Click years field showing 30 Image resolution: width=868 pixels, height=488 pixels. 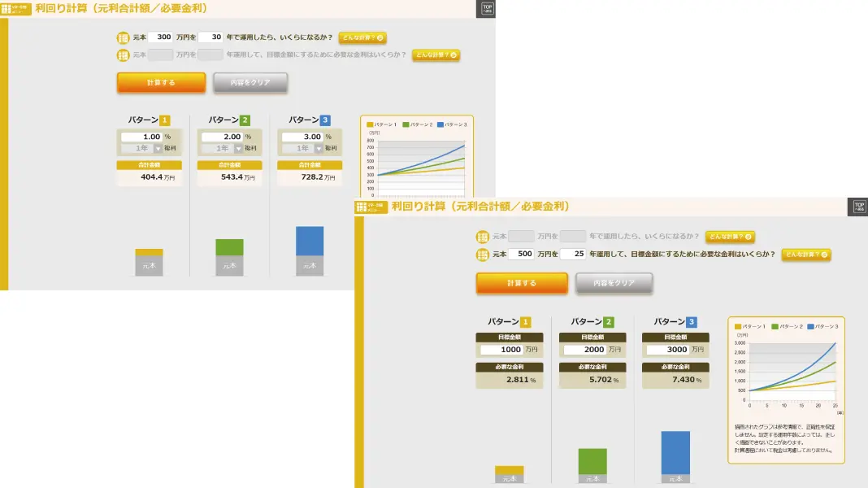[x=210, y=37]
